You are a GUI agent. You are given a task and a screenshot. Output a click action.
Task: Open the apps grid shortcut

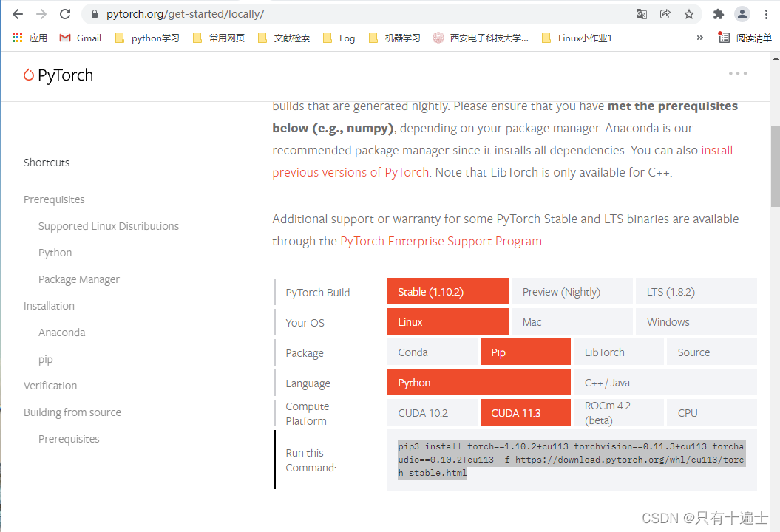tap(30, 38)
